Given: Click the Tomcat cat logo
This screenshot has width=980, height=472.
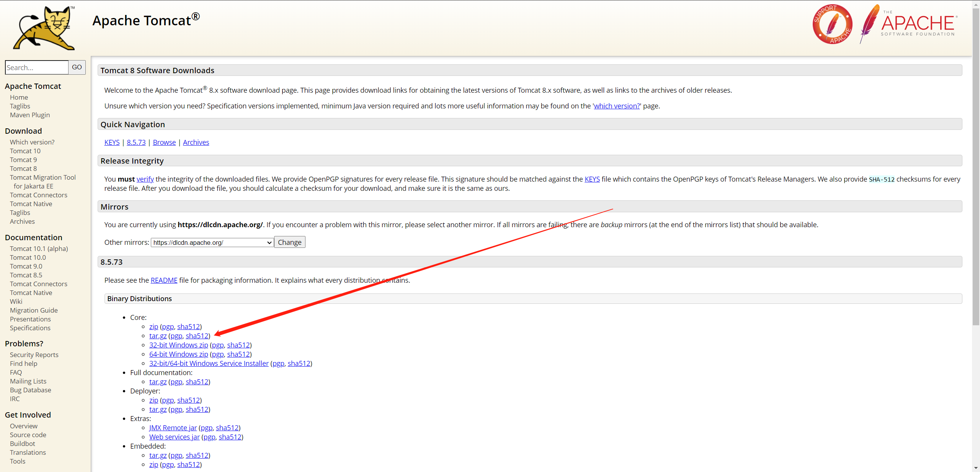Looking at the screenshot, I should (x=44, y=28).
